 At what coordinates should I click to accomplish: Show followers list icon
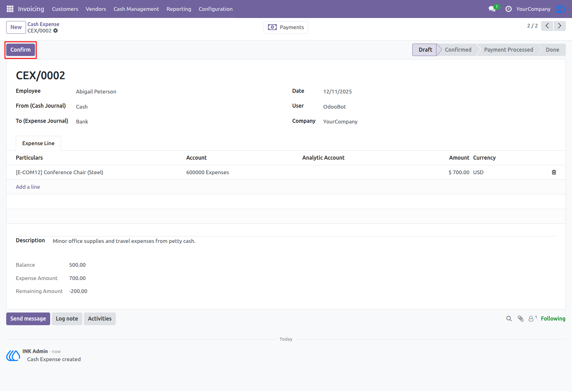[532, 318]
